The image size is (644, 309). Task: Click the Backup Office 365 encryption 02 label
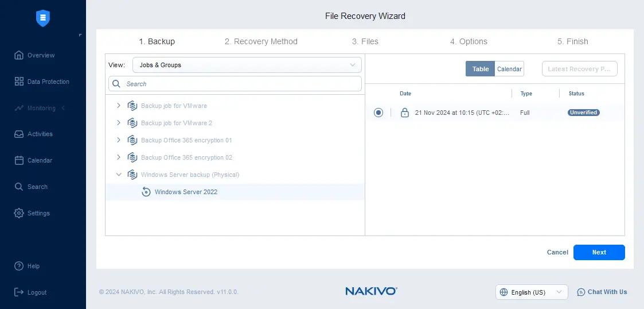click(x=186, y=157)
